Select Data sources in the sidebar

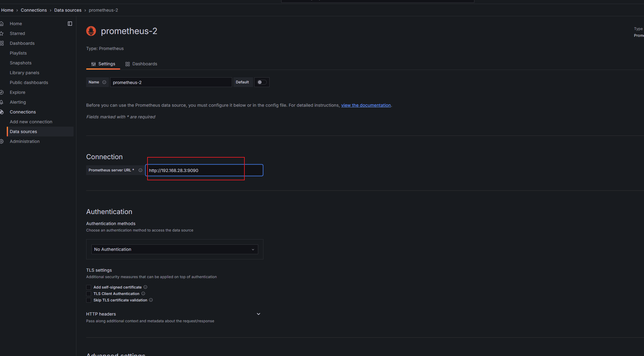[40, 132]
